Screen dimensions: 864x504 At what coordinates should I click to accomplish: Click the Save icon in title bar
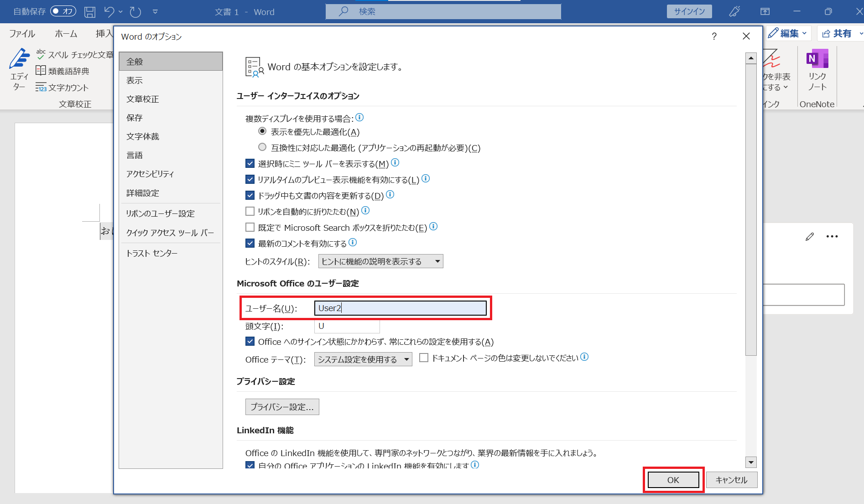[x=90, y=12]
